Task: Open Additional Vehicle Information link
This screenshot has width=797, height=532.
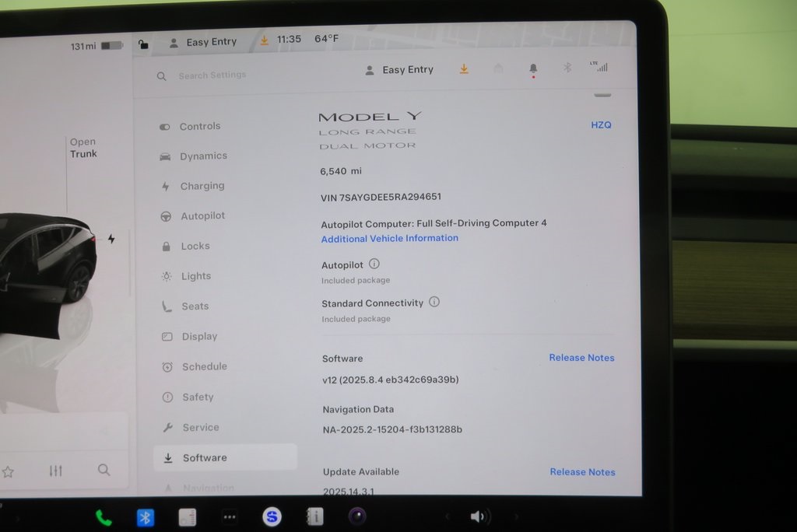Action: (x=389, y=238)
